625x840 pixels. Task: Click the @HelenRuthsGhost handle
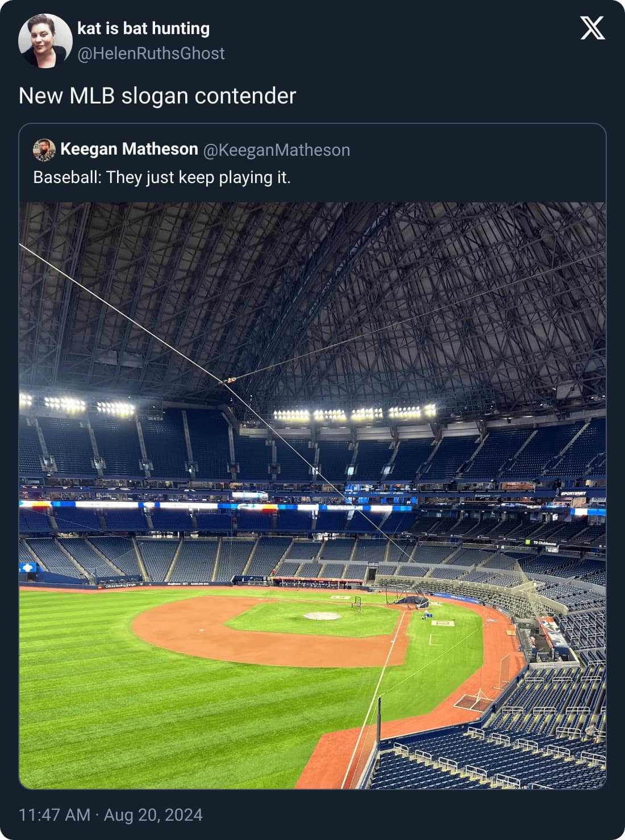tap(151, 53)
